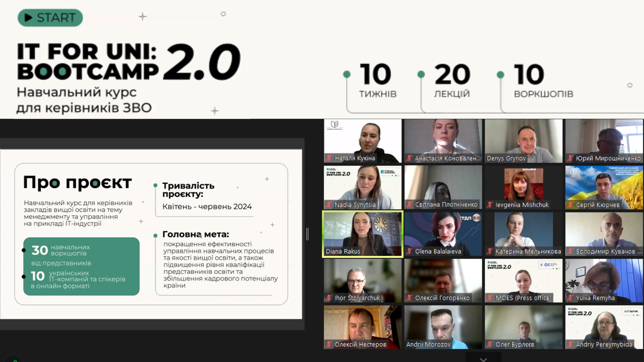Click the muted mic icon on Юрий Мирошниченко
The width and height of the screenshot is (644, 362).
(x=570, y=158)
